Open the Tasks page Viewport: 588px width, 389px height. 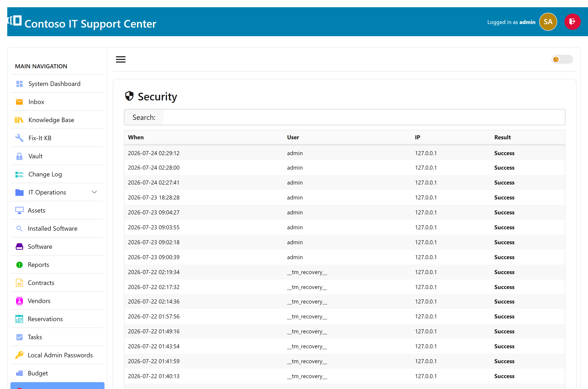(x=57, y=337)
